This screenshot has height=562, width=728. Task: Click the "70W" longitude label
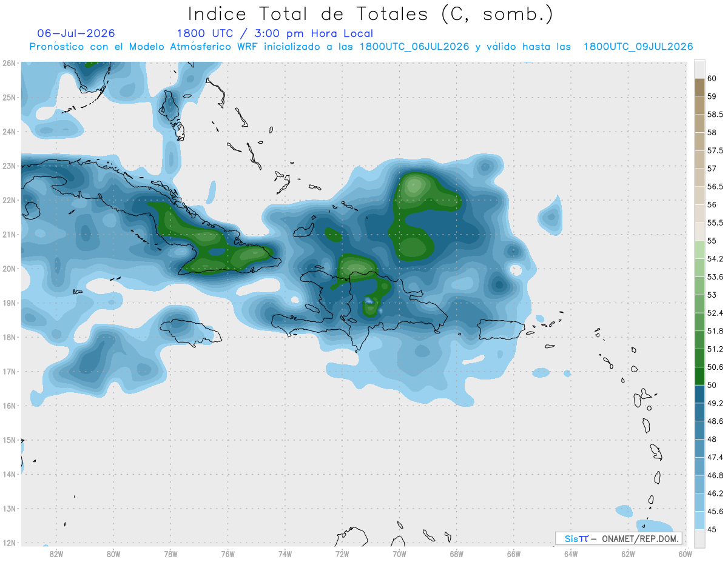pyautogui.click(x=399, y=554)
